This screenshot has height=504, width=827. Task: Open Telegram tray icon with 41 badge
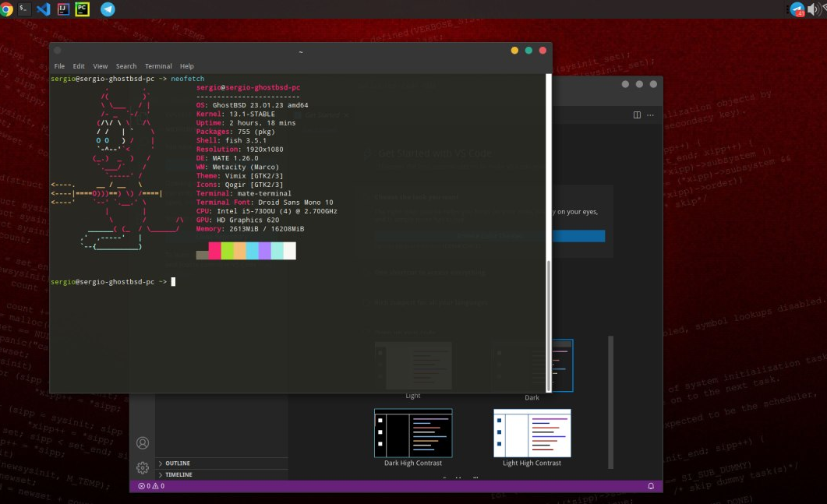pos(797,9)
